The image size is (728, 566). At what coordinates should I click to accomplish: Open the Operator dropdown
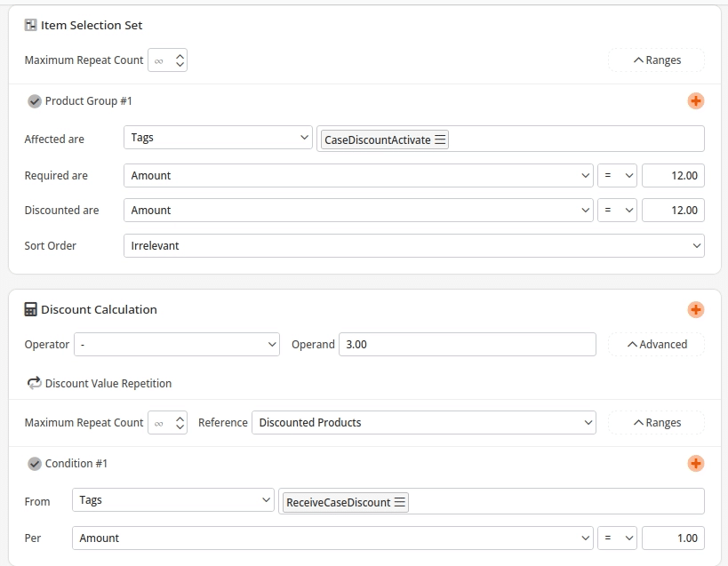click(177, 345)
